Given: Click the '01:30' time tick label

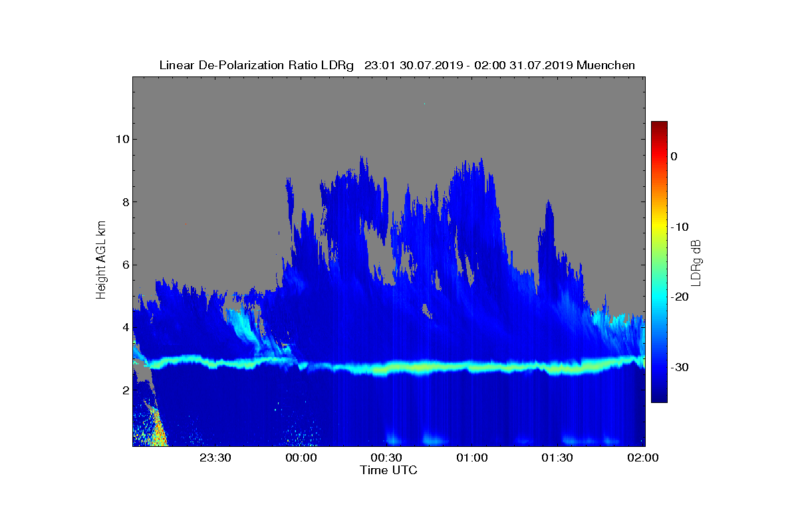Looking at the screenshot, I should 557,458.
